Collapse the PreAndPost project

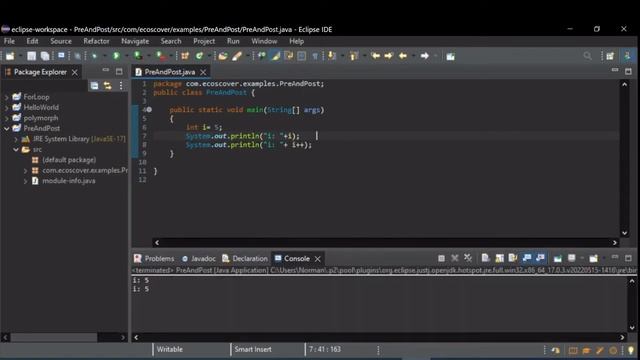[x=7, y=129]
